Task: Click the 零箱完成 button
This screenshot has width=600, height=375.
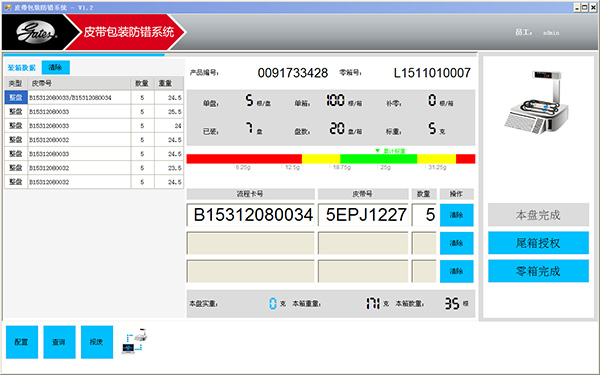Action: (x=538, y=271)
